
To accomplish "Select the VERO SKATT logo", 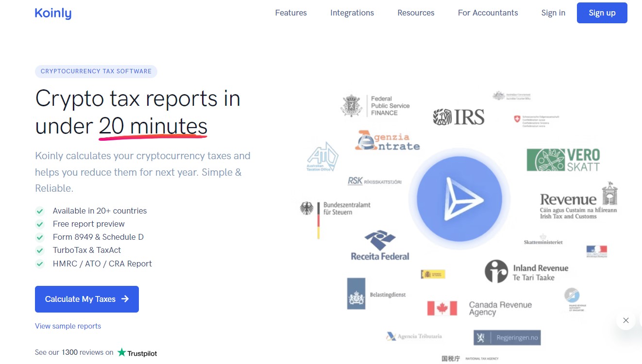I will [563, 160].
